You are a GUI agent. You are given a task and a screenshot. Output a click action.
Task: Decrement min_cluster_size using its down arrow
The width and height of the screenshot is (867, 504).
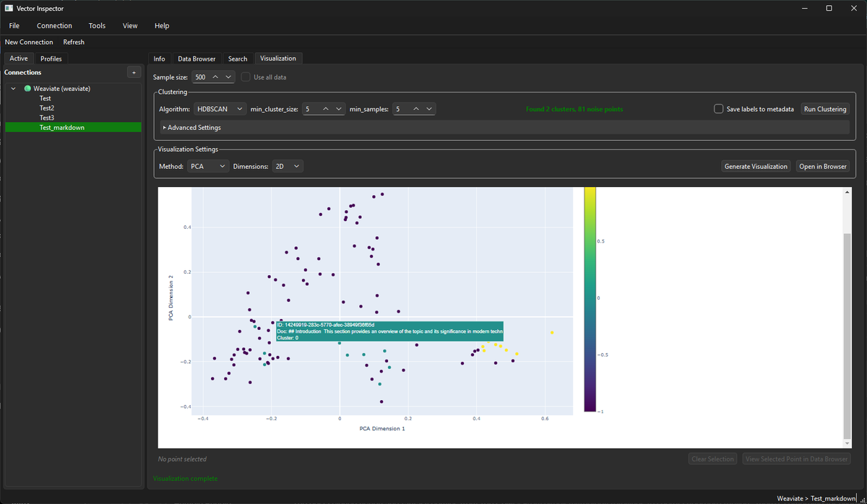click(x=339, y=109)
